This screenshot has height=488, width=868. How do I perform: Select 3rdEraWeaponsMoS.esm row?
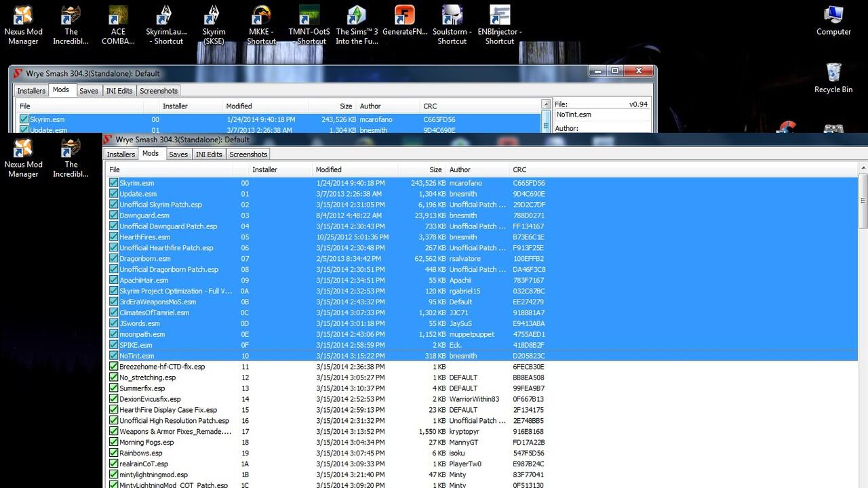[x=481, y=302]
